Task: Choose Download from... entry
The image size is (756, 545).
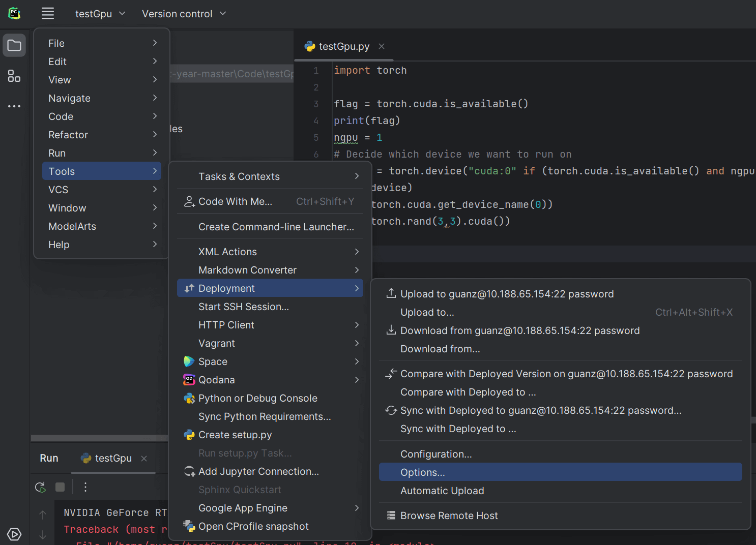Action: coord(561,349)
